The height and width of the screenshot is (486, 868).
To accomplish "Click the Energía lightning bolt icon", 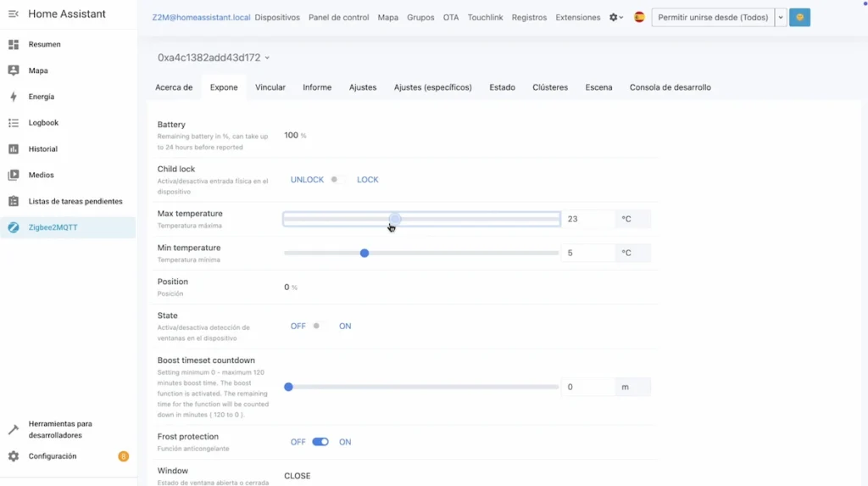I will [14, 97].
